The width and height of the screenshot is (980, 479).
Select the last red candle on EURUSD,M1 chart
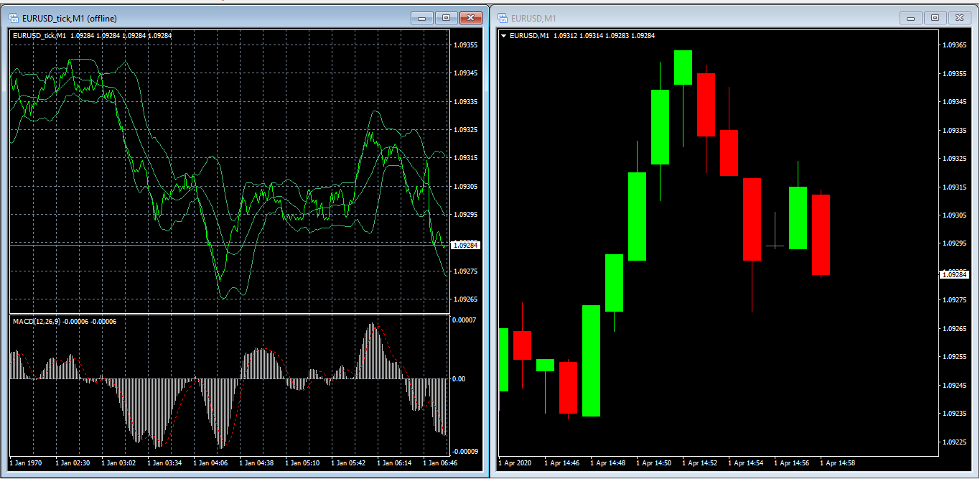[821, 233]
